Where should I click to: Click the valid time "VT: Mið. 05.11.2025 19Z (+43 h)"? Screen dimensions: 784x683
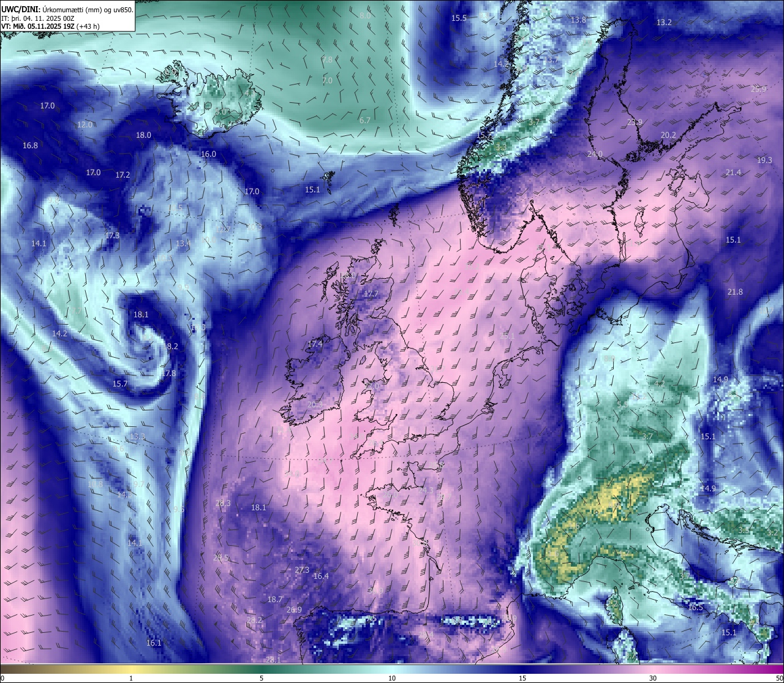coord(50,26)
